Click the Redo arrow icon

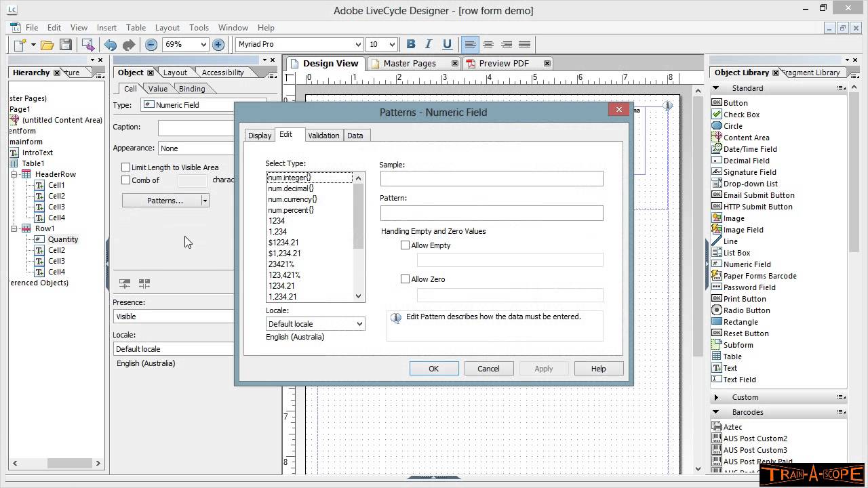[129, 45]
